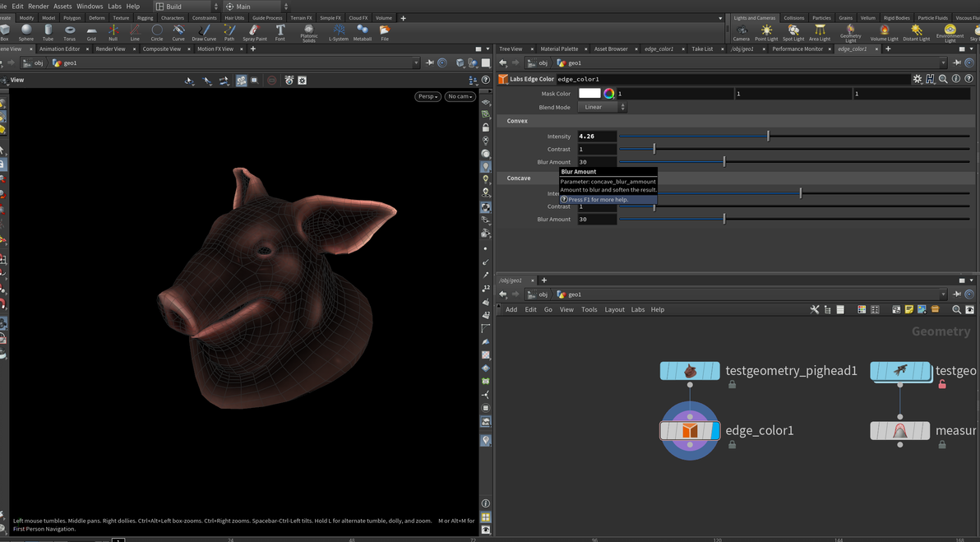This screenshot has width=980, height=542.
Task: Select the L-System shelf tool
Action: (x=338, y=31)
